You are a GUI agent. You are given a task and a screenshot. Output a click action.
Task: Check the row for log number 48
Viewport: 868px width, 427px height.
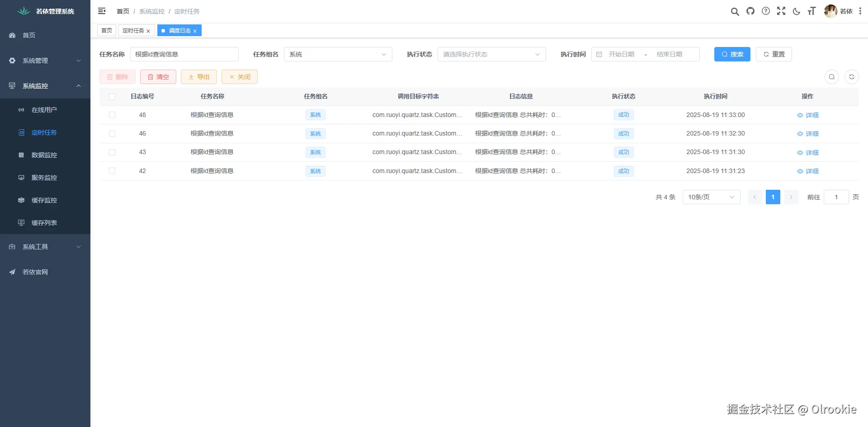[x=112, y=115]
